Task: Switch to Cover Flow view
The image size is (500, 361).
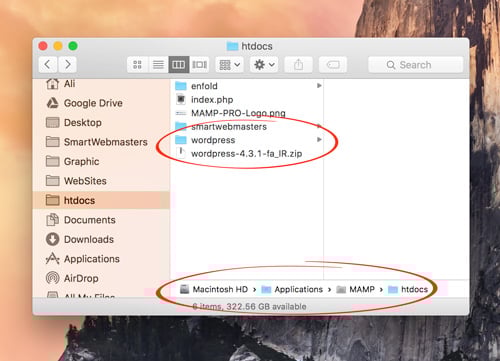Action: tap(199, 64)
